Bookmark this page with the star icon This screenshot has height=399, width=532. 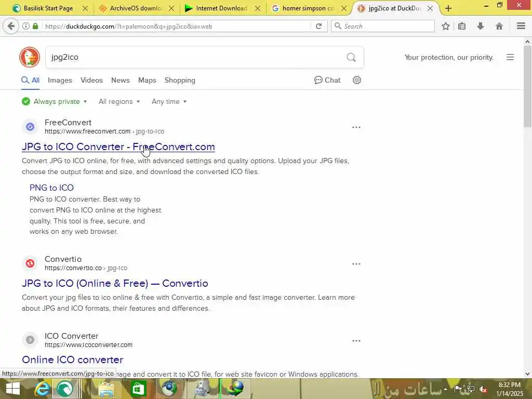click(446, 26)
